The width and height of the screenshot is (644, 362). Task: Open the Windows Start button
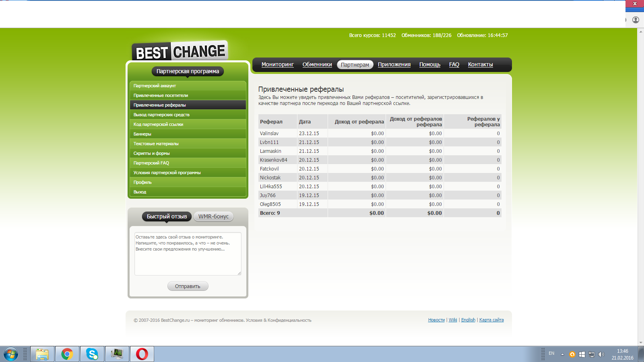coord(11,354)
